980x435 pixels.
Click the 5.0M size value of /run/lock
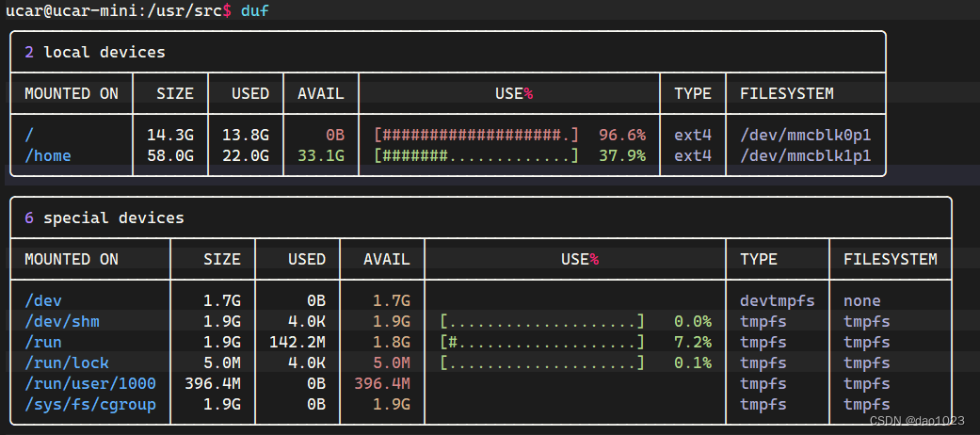point(222,363)
